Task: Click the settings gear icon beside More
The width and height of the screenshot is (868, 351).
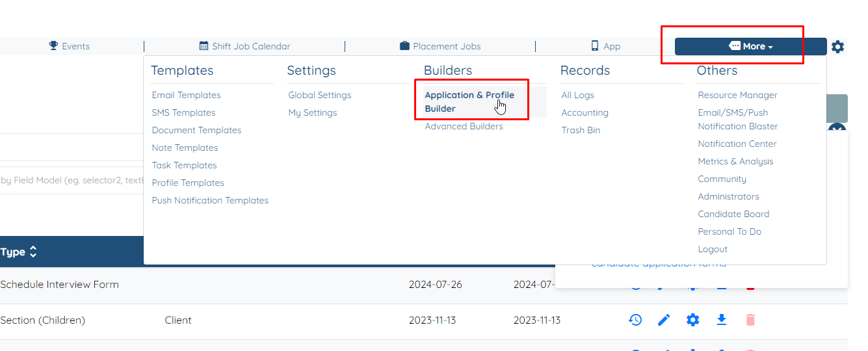Action: coord(838,47)
